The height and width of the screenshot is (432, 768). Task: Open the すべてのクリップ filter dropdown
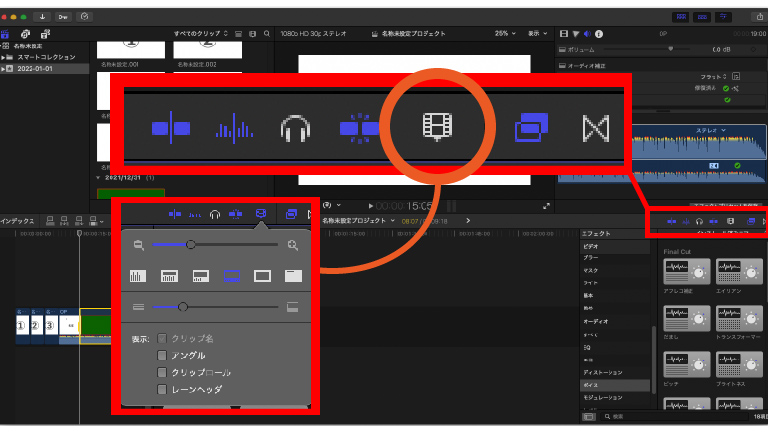[201, 34]
